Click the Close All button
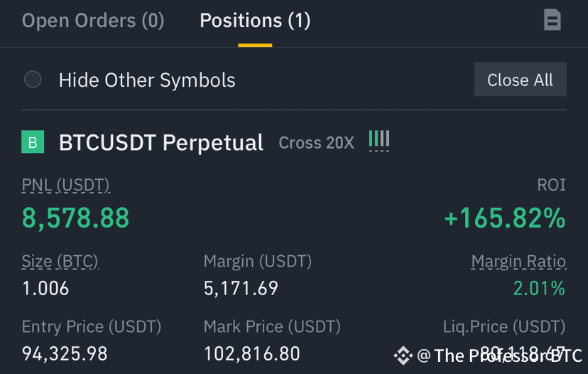588x374 pixels. [x=520, y=80]
